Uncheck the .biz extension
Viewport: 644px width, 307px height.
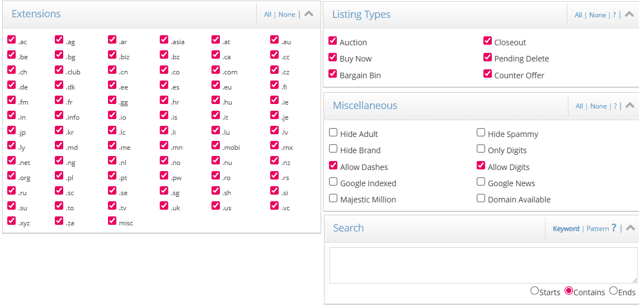pos(112,55)
